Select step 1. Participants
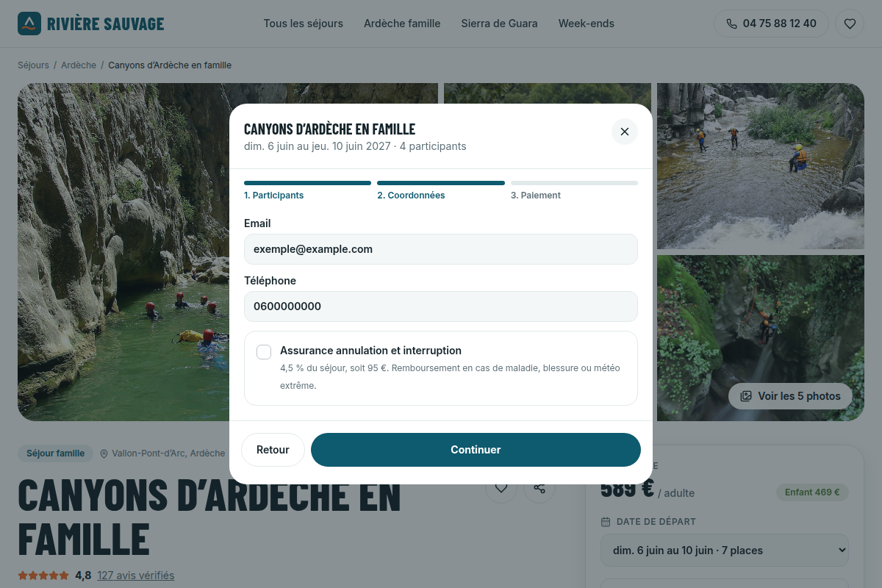 pyautogui.click(x=307, y=190)
